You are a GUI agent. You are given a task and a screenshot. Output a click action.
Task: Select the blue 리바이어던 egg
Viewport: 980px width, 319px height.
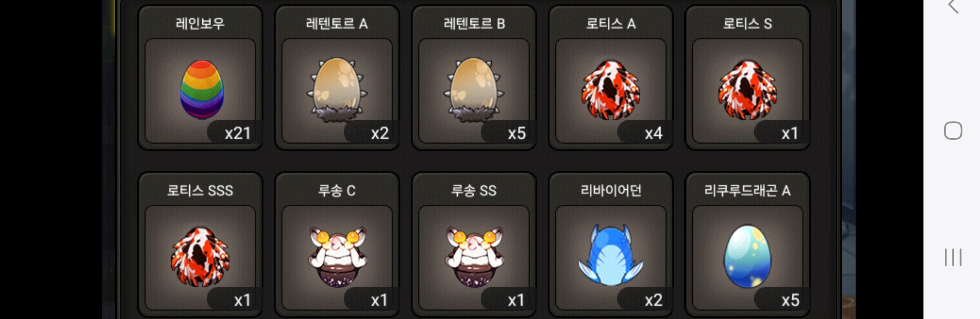pos(611,255)
